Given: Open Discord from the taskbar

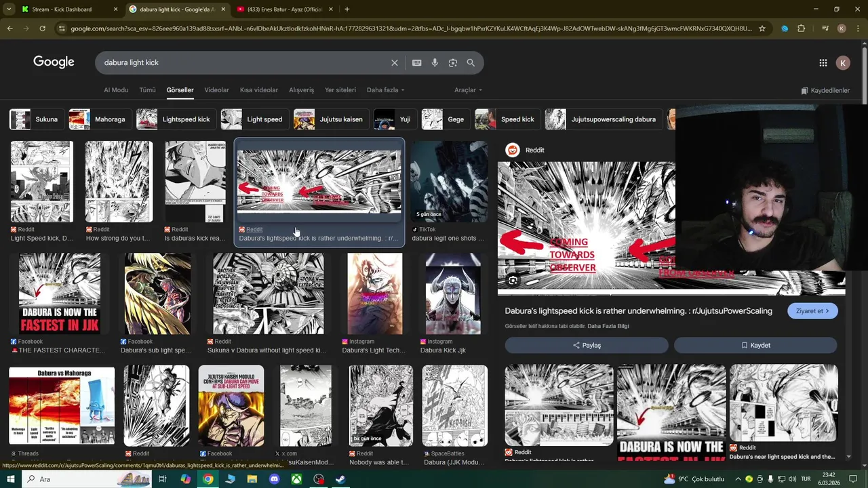Looking at the screenshot, I should pos(274,479).
